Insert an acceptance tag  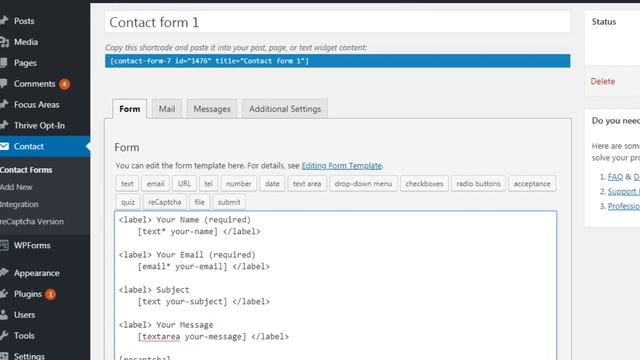click(532, 184)
